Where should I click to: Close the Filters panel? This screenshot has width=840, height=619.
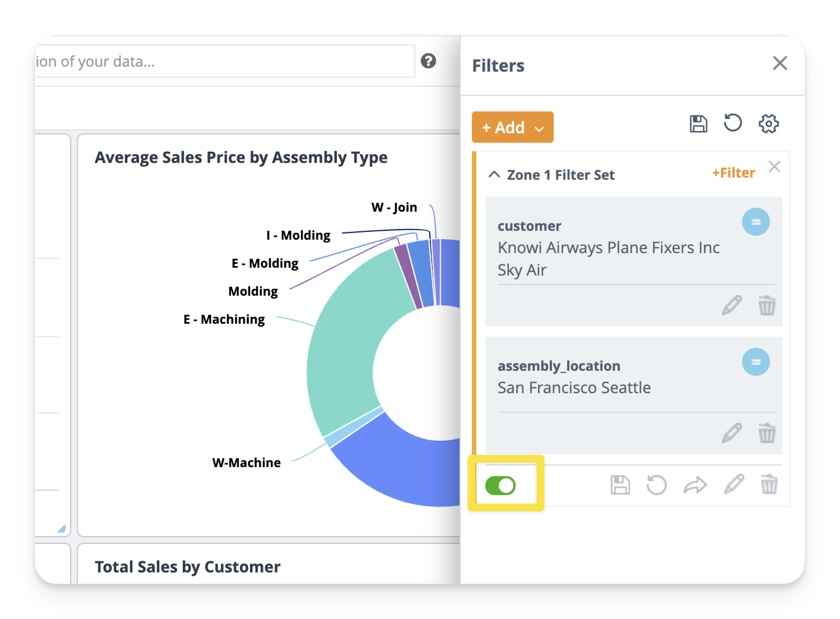tap(779, 63)
